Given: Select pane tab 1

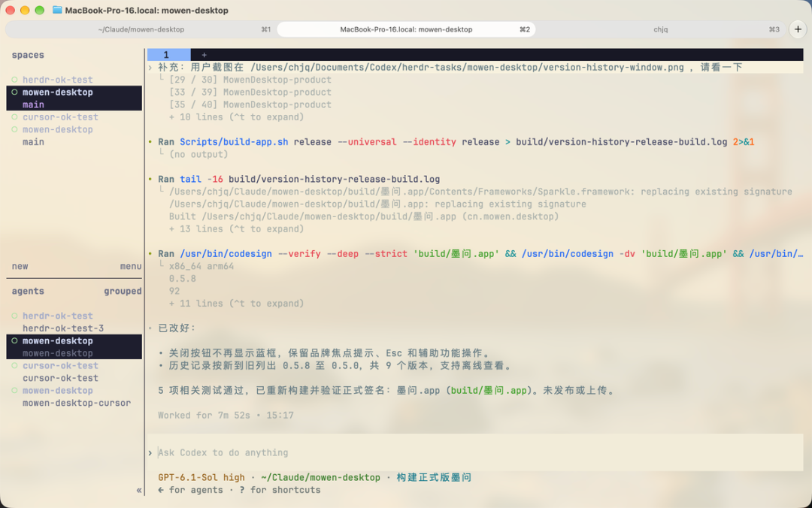Looking at the screenshot, I should 168,55.
